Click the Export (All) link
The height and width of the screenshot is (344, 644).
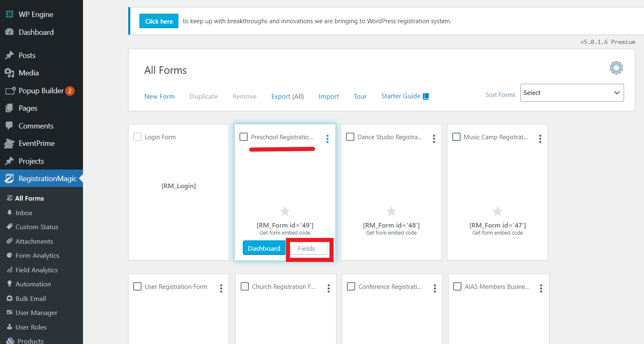(288, 96)
